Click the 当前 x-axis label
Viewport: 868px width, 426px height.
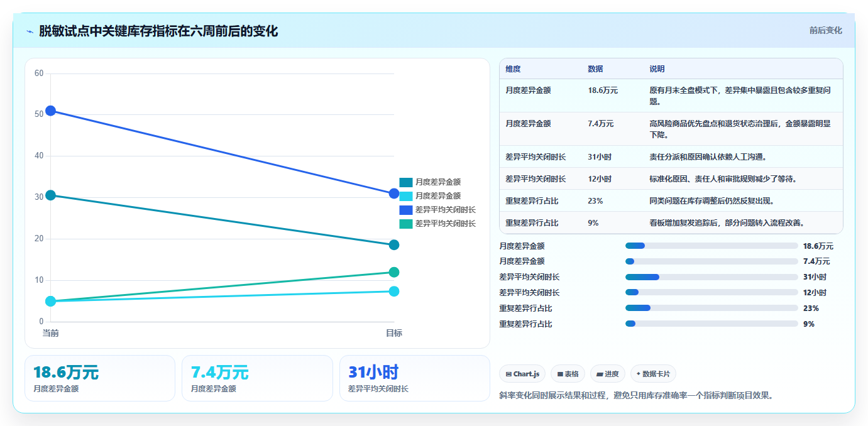point(50,333)
